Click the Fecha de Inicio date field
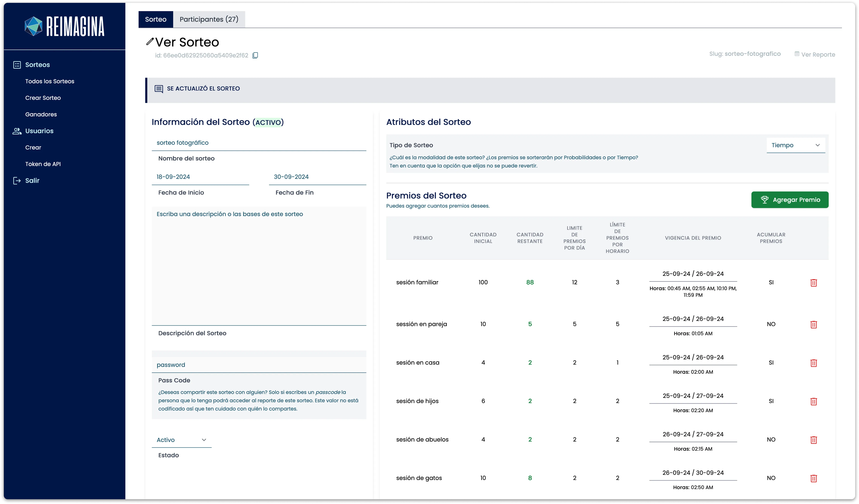Image resolution: width=859 pixels, height=504 pixels. click(x=200, y=177)
